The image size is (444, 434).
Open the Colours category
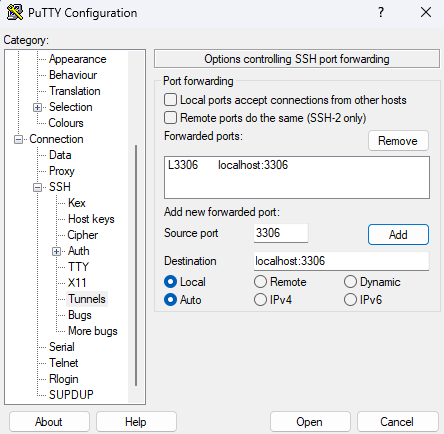(66, 123)
